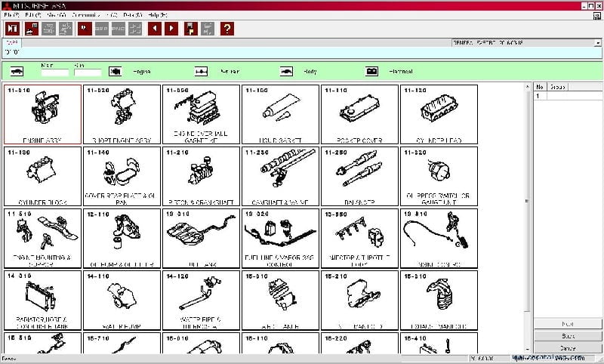Open the 11-120 Cylinder Head thumbnail

coord(439,114)
